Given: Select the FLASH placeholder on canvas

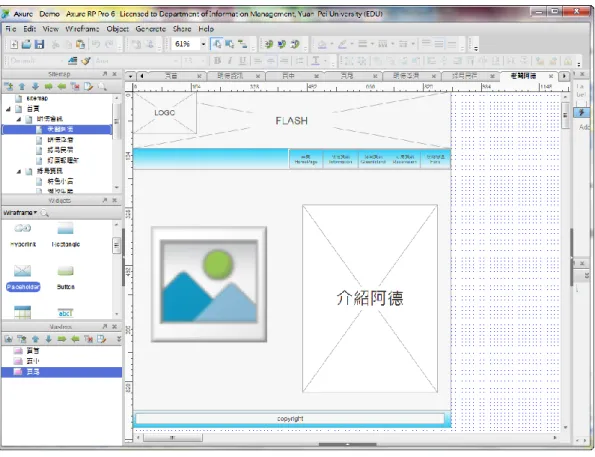Looking at the screenshot, I should (x=291, y=121).
